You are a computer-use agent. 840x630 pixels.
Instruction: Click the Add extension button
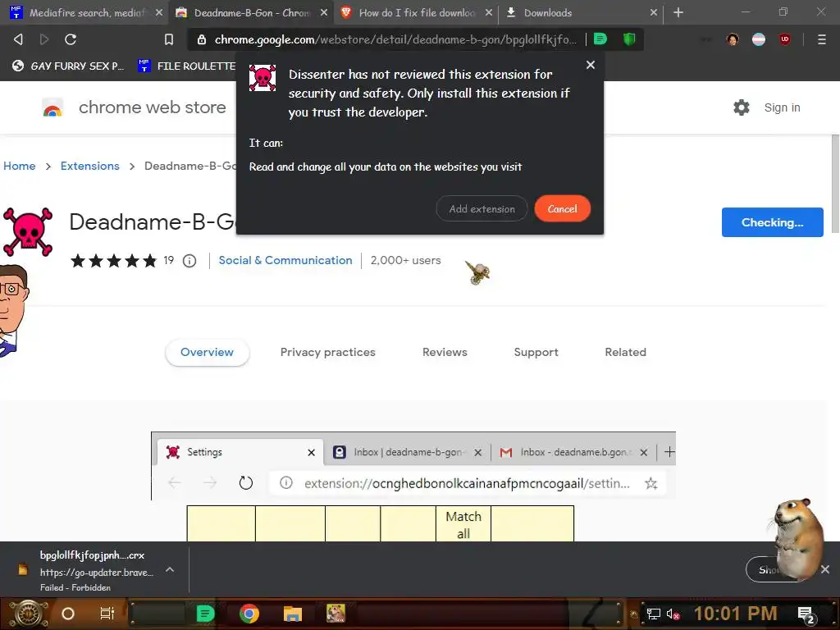pos(482,209)
